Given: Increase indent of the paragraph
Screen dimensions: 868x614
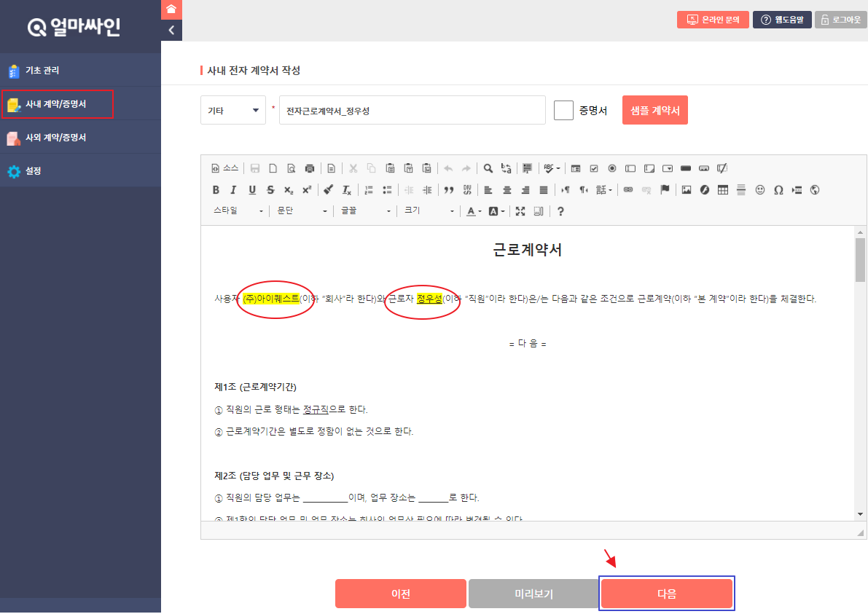Looking at the screenshot, I should (x=427, y=189).
